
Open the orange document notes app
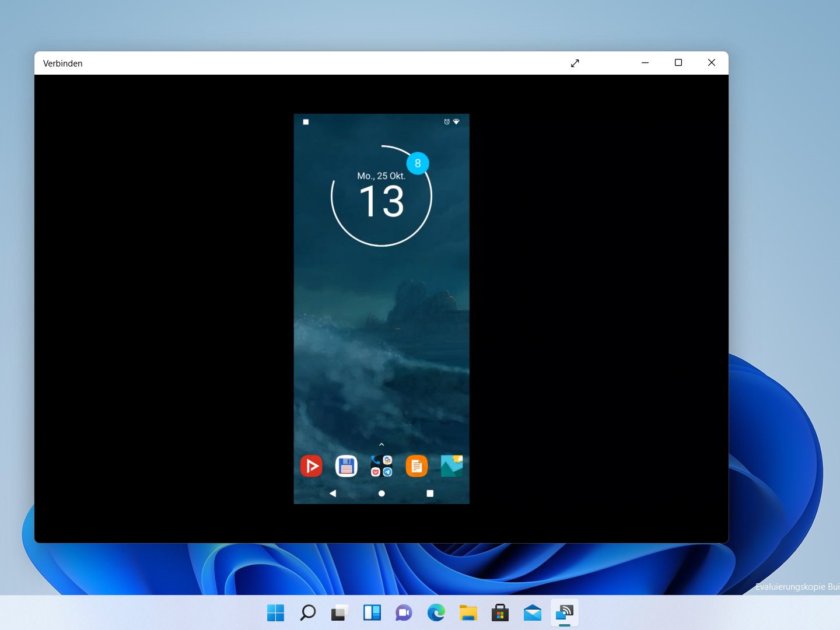[416, 466]
